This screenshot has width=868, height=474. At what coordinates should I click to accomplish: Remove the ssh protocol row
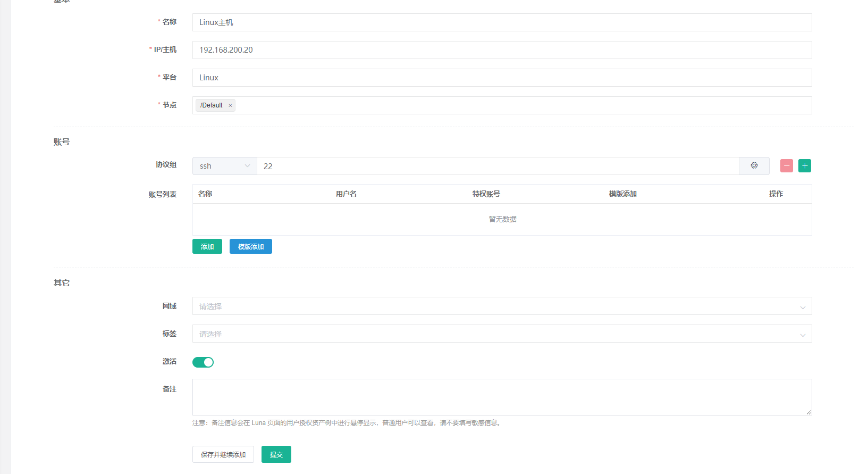coord(787,166)
